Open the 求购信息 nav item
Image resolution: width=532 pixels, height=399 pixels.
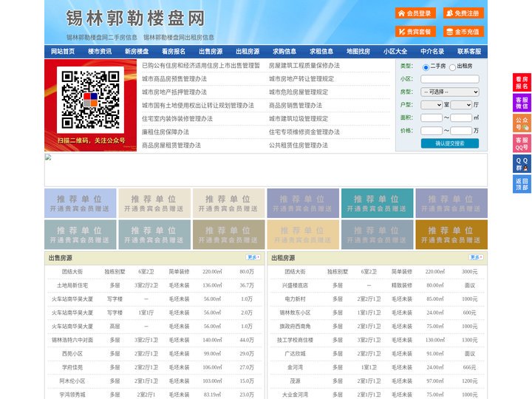point(284,52)
